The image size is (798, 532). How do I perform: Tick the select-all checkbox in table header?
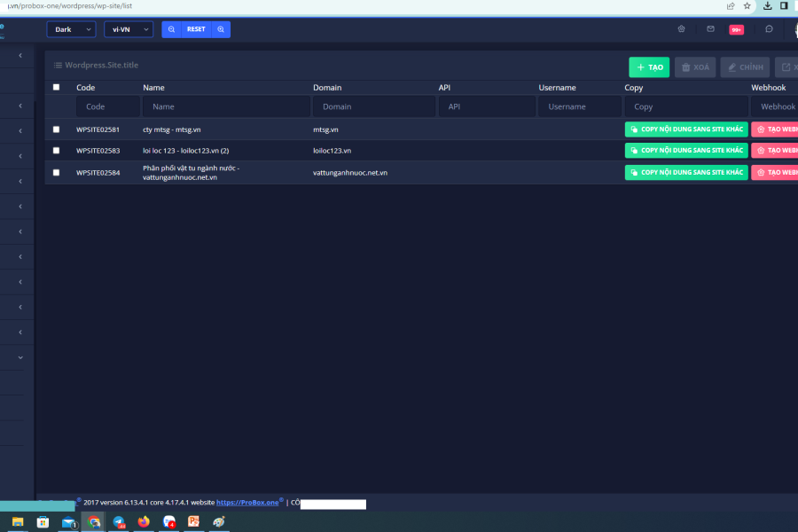coord(57,88)
